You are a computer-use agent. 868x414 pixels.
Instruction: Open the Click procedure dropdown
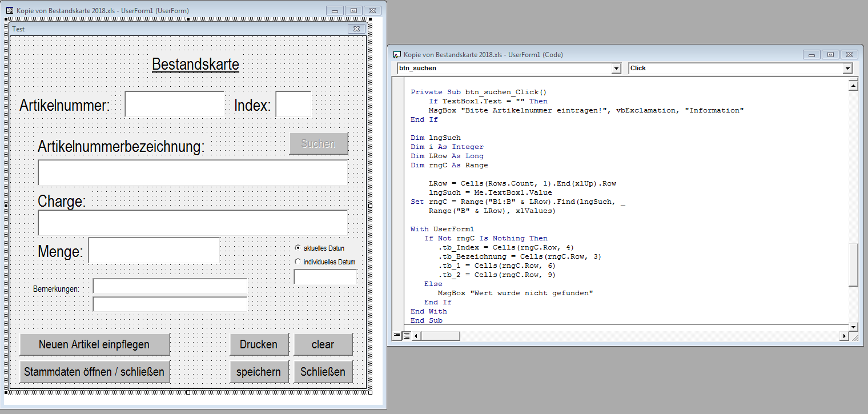(x=847, y=69)
